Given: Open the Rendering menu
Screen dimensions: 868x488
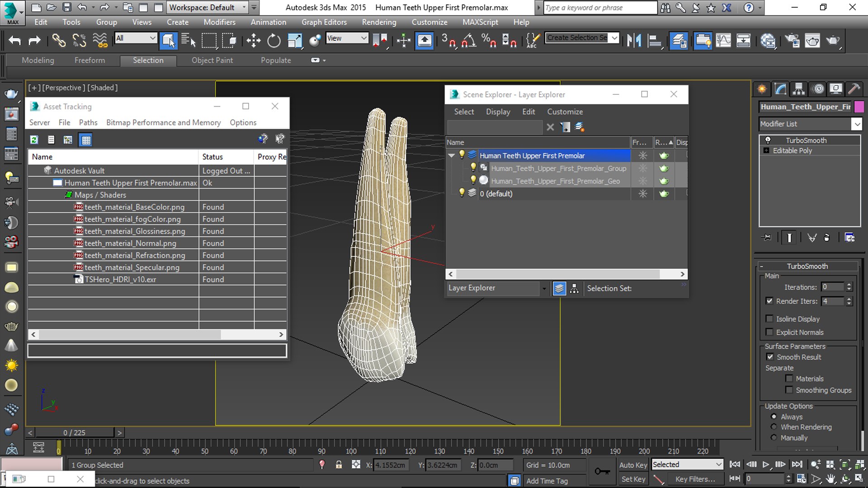Looking at the screenshot, I should (379, 22).
